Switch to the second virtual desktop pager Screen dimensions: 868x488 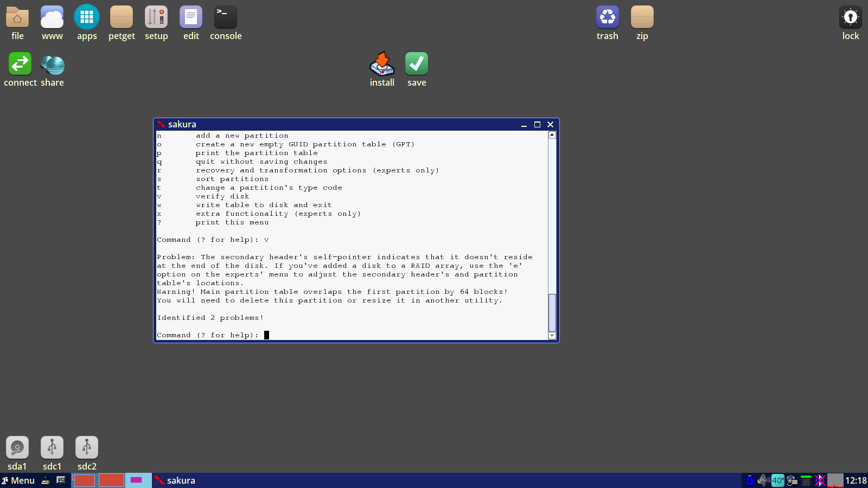(111, 480)
